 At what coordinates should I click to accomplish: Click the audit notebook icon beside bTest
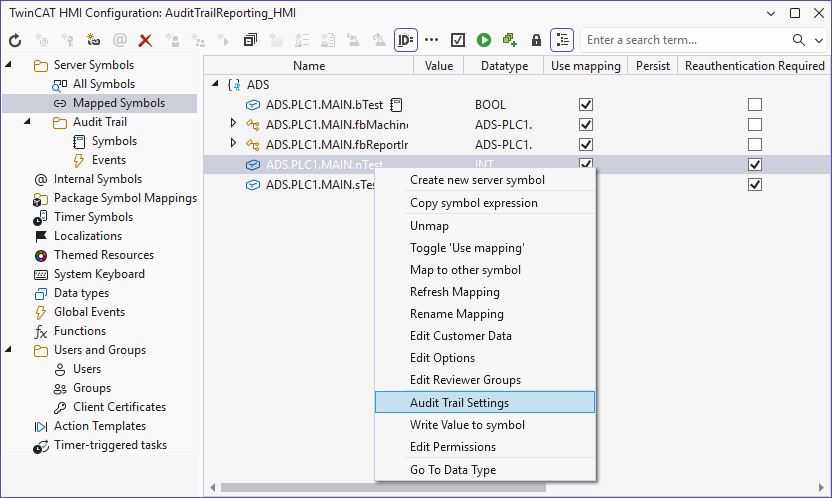click(x=396, y=105)
